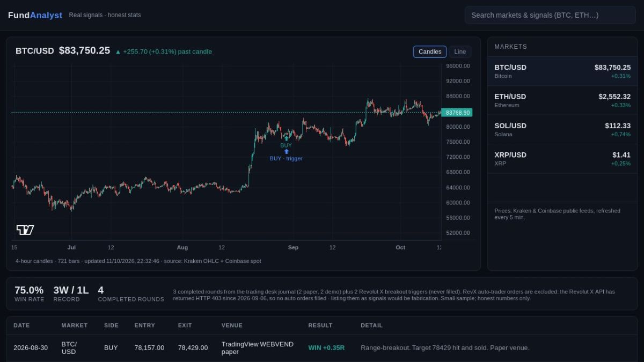Switch chart to Line view
644x362 pixels.
(x=460, y=52)
